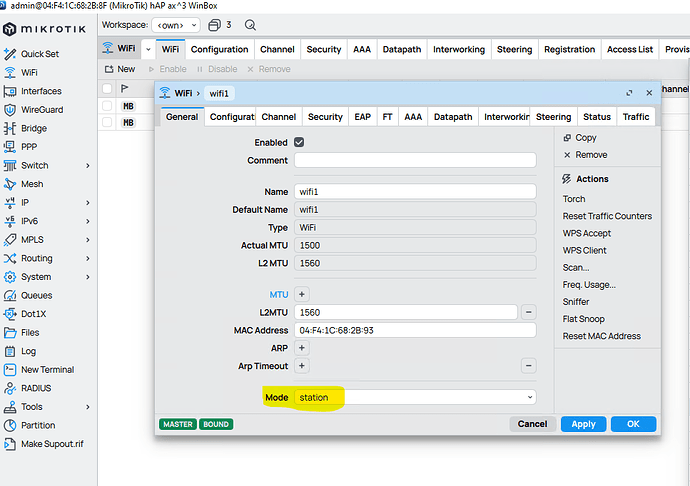
Task: Open the WiFi menu in the sidebar
Action: pos(21,73)
